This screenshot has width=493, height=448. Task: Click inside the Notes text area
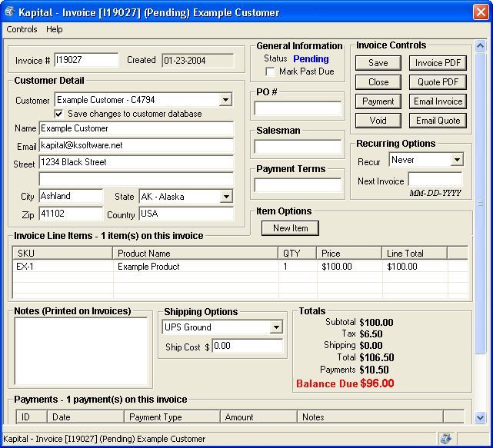point(81,351)
